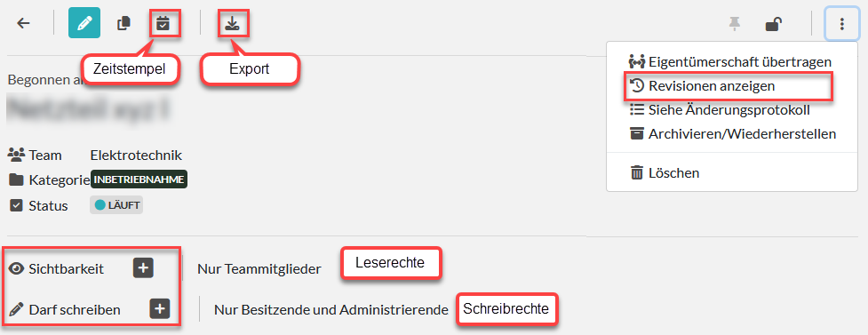Add write permission with Darf schreiben plus
The image size is (868, 335).
tap(160, 309)
